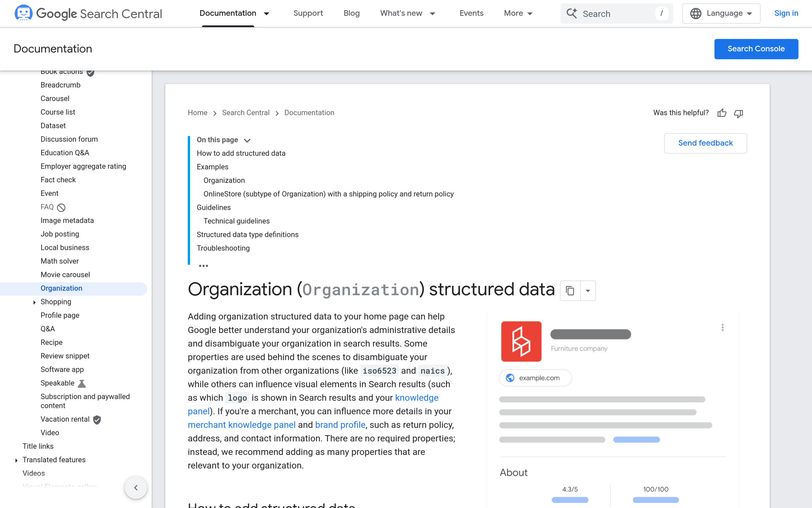Click the deprecated icon next to FAQ
812x508 pixels.
coord(61,208)
